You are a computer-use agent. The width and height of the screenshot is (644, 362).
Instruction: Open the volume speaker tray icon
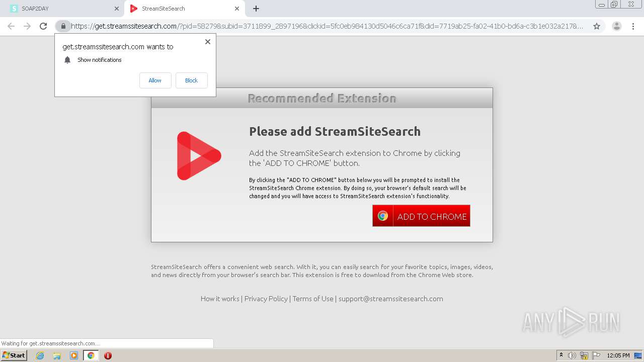[572, 355]
